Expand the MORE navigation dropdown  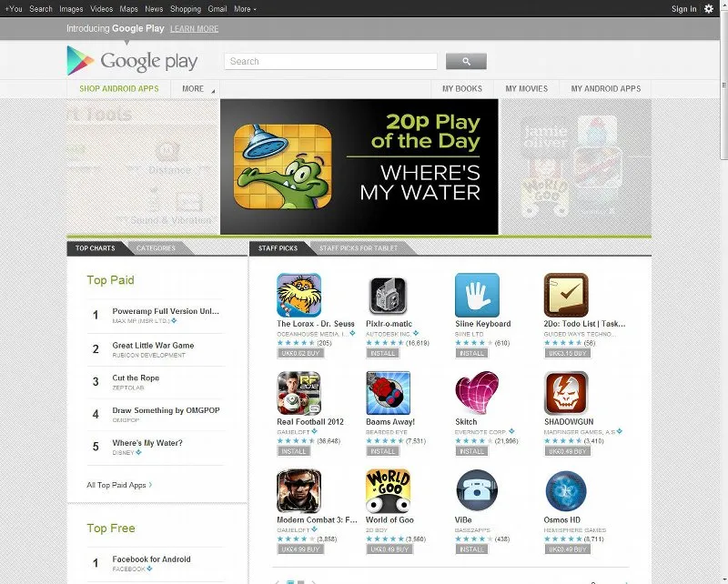[x=195, y=88]
